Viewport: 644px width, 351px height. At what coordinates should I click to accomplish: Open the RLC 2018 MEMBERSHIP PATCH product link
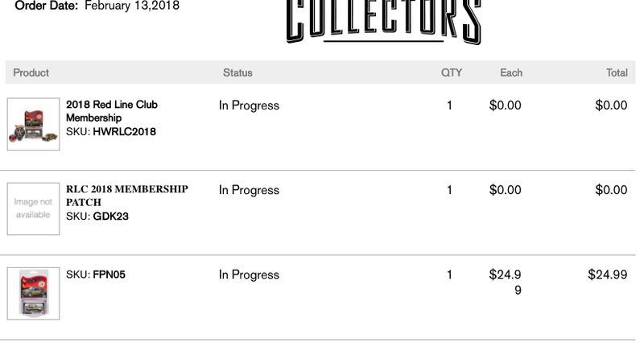[x=127, y=196]
